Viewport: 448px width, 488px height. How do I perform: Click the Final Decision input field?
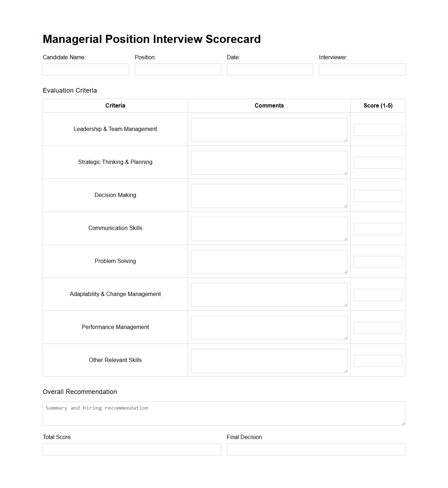point(316,449)
